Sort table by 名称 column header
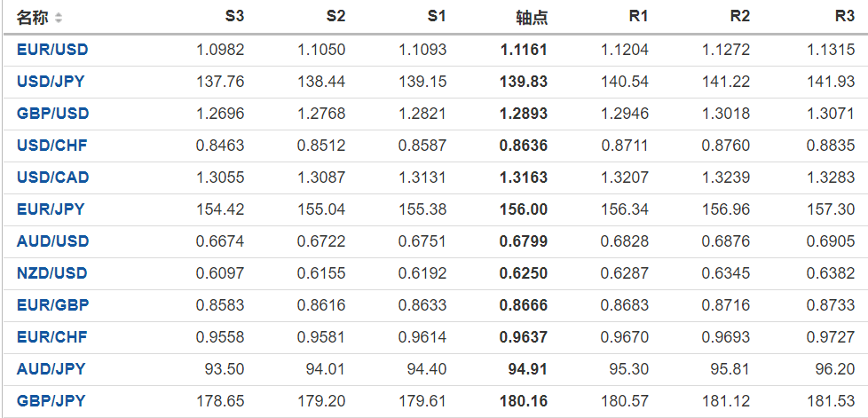 [x=34, y=18]
